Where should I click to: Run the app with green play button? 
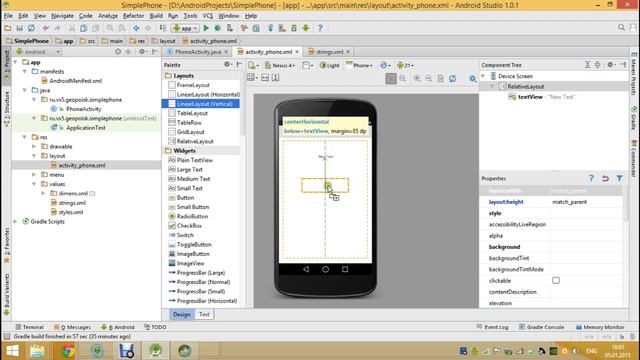206,28
